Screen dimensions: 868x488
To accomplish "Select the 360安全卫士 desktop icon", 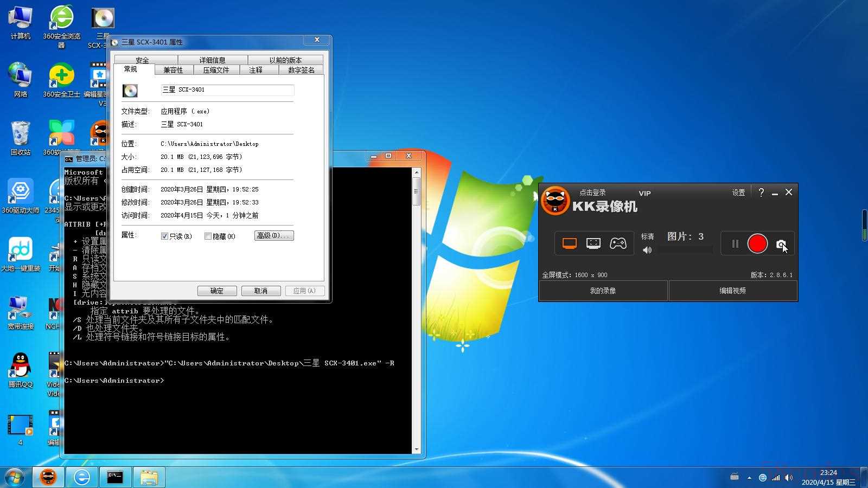I will pyautogui.click(x=61, y=81).
